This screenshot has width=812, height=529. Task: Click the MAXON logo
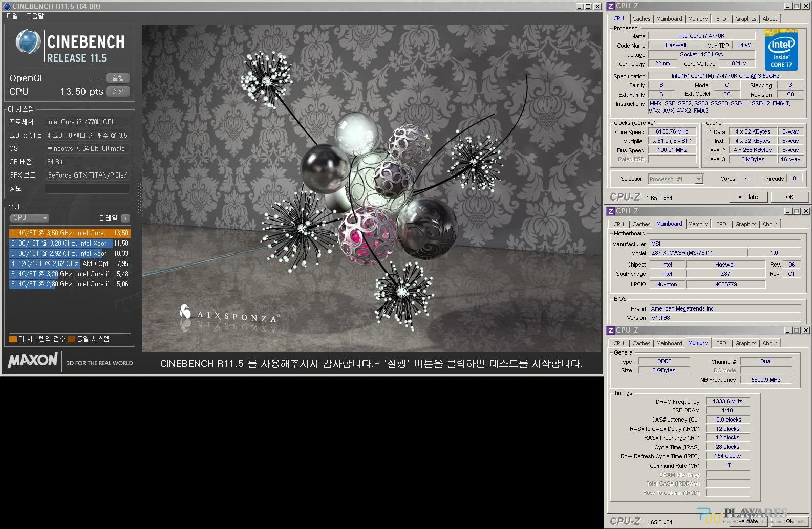(x=33, y=361)
